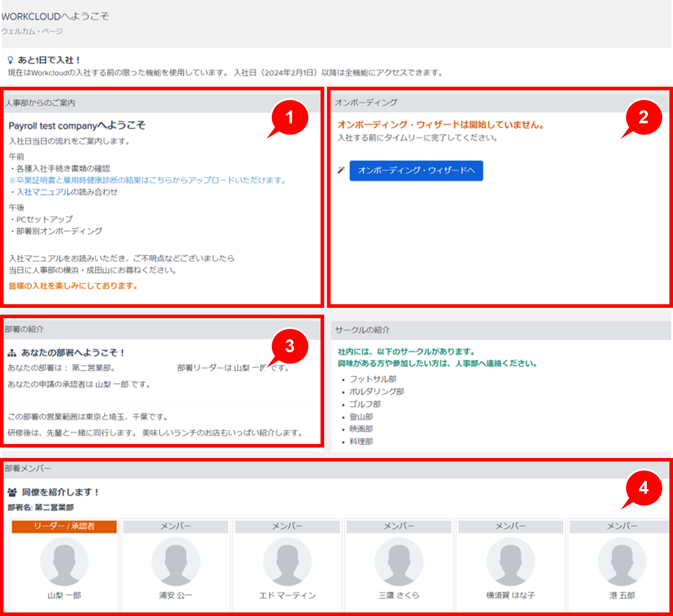The height and width of the screenshot is (616, 673).
Task: Click the people group icon beside 同僚を紹介します
Action: 12,492
